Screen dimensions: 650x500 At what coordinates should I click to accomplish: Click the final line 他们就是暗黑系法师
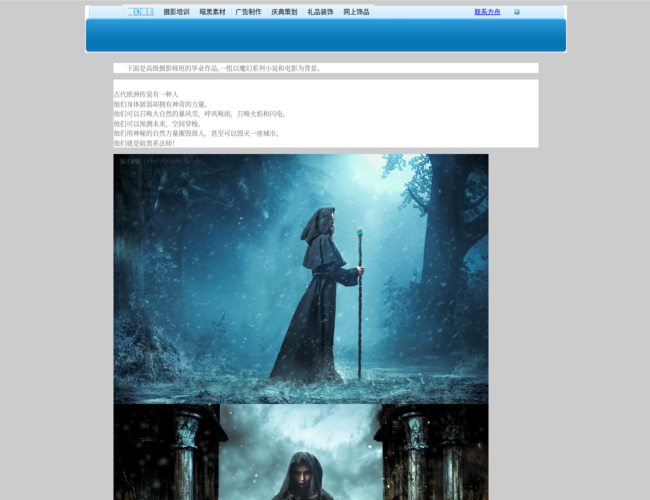coord(144,143)
